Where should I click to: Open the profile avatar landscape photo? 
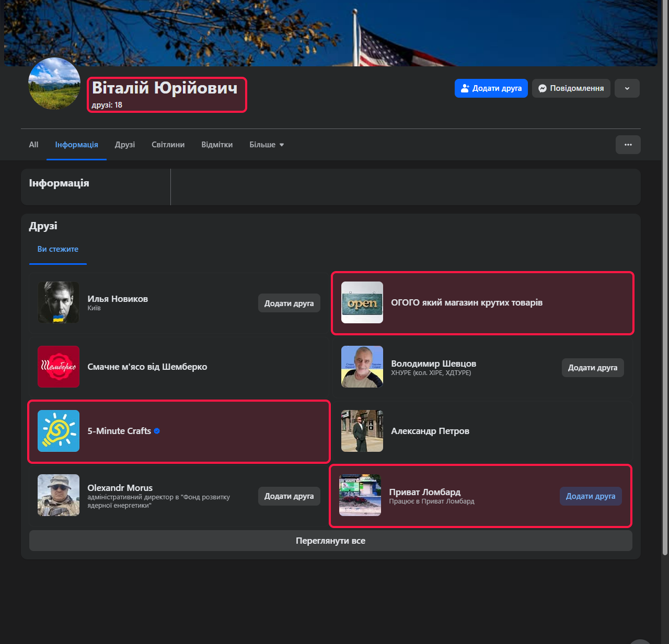54,84
